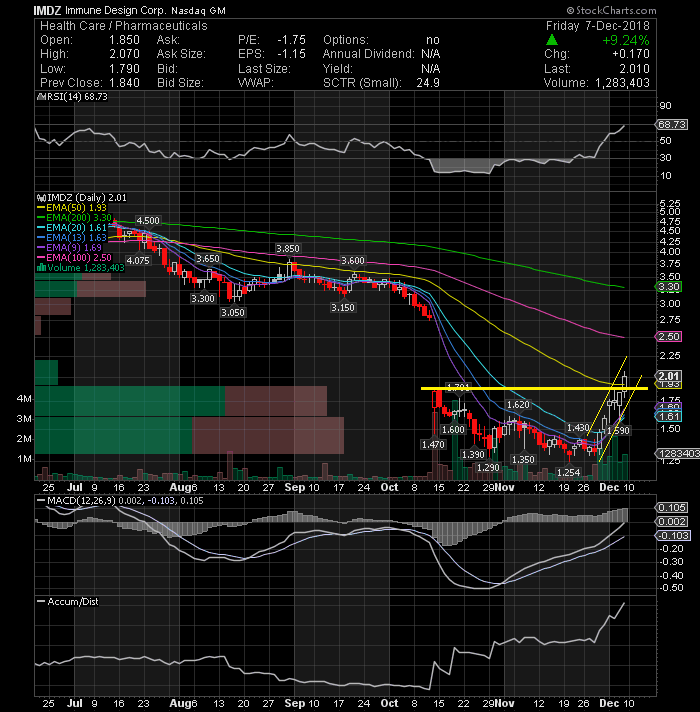The width and height of the screenshot is (700, 712).
Task: Click the 4M volume scale label
Action: [24, 399]
